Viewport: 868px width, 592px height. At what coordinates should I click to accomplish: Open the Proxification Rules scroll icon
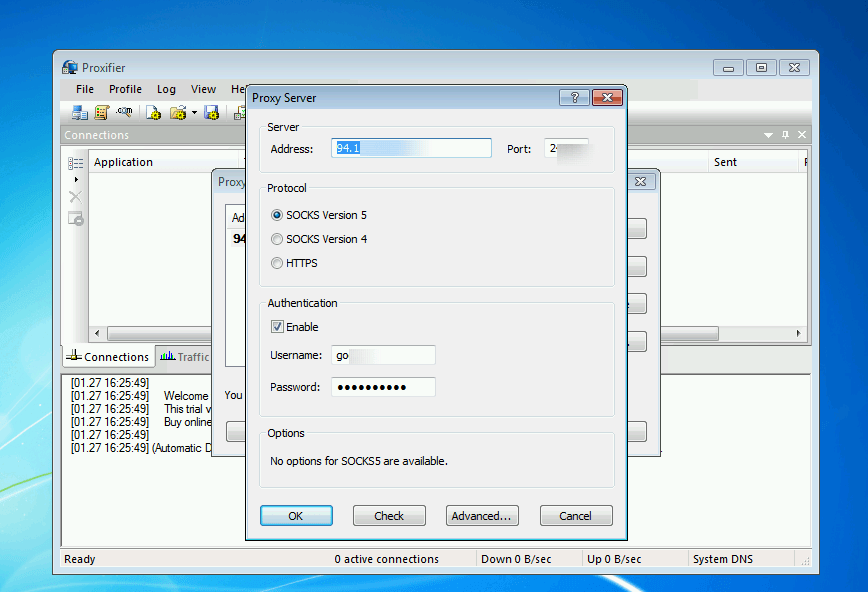click(102, 113)
